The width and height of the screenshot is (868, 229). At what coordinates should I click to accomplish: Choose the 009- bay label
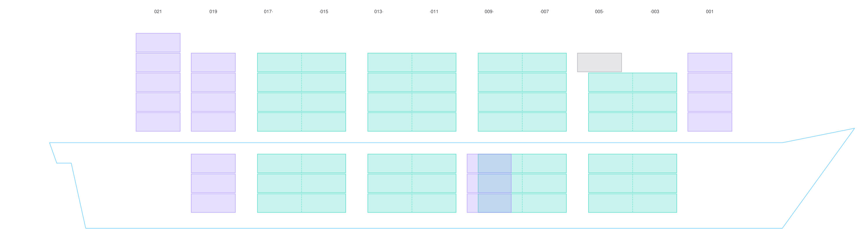click(x=489, y=12)
